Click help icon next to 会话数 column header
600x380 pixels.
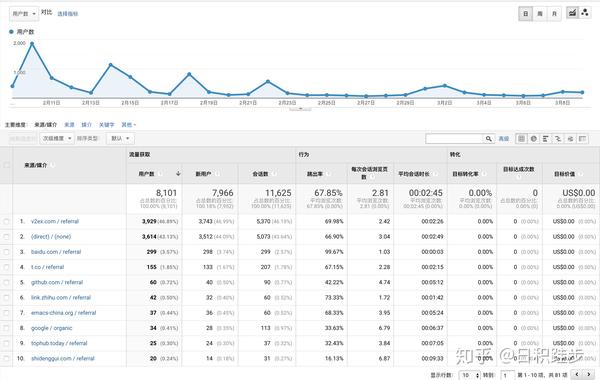(x=274, y=174)
